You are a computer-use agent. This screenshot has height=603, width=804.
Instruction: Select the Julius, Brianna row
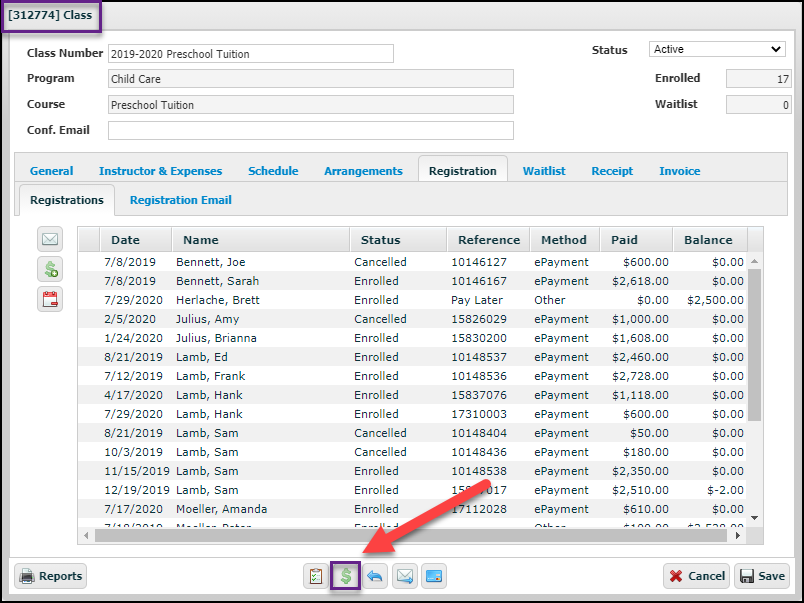click(x=413, y=338)
